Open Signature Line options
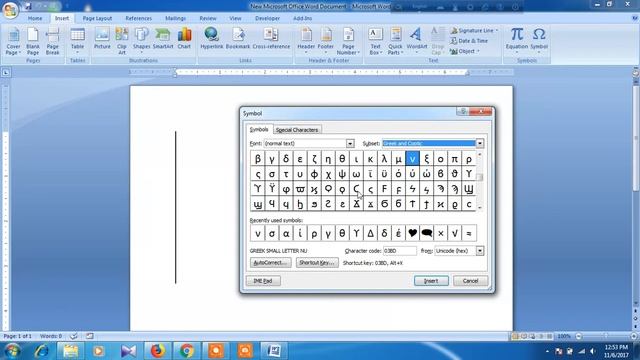 [x=474, y=31]
